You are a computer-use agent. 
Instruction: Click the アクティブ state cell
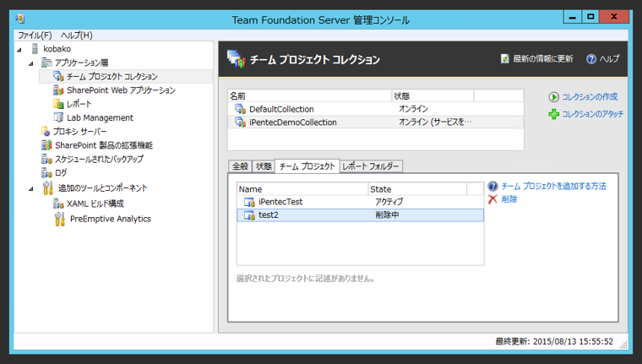(x=389, y=202)
